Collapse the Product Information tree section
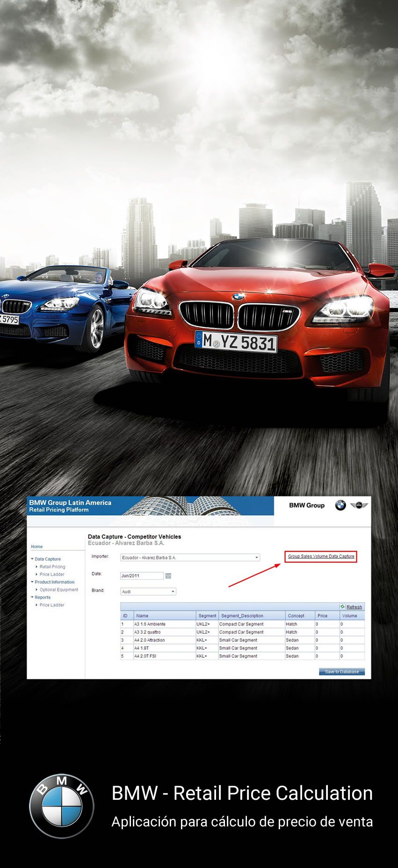This screenshot has height=868, width=398. [32, 582]
